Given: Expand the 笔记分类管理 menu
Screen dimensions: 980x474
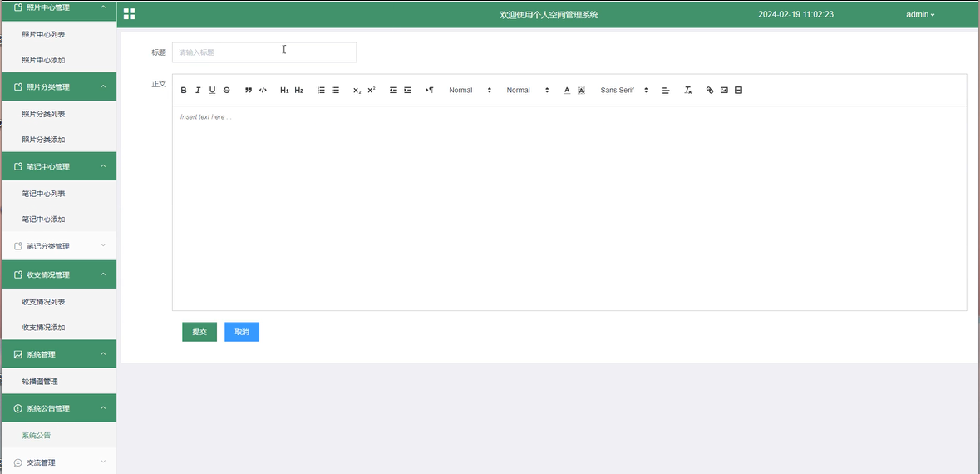Looking at the screenshot, I should pos(58,246).
